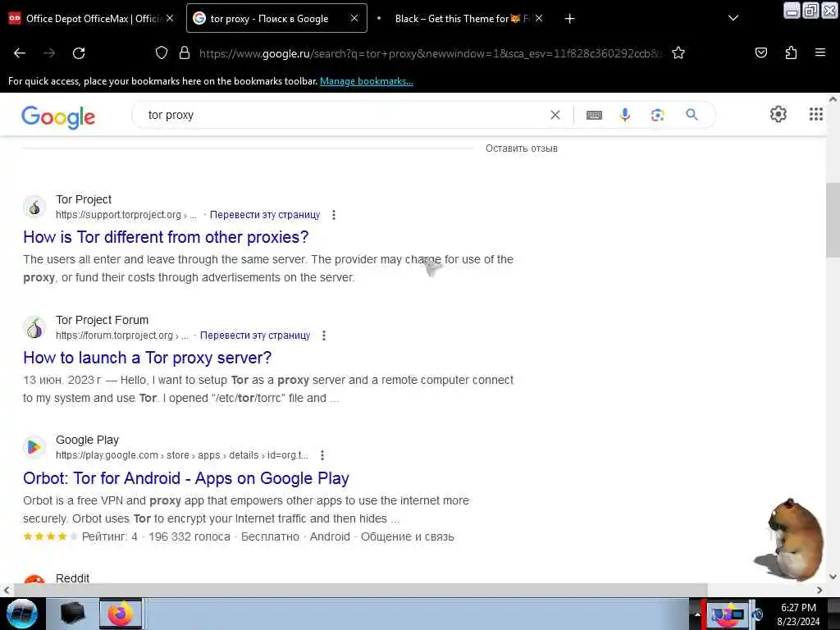Close the Office Depot OfficeMax tab
The height and width of the screenshot is (630, 840).
[x=170, y=18]
